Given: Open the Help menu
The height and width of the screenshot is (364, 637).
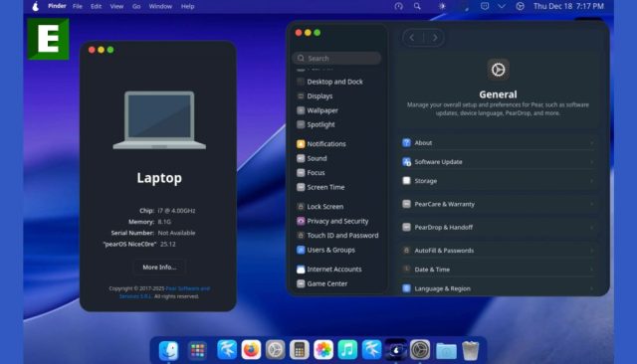Looking at the screenshot, I should (x=187, y=7).
